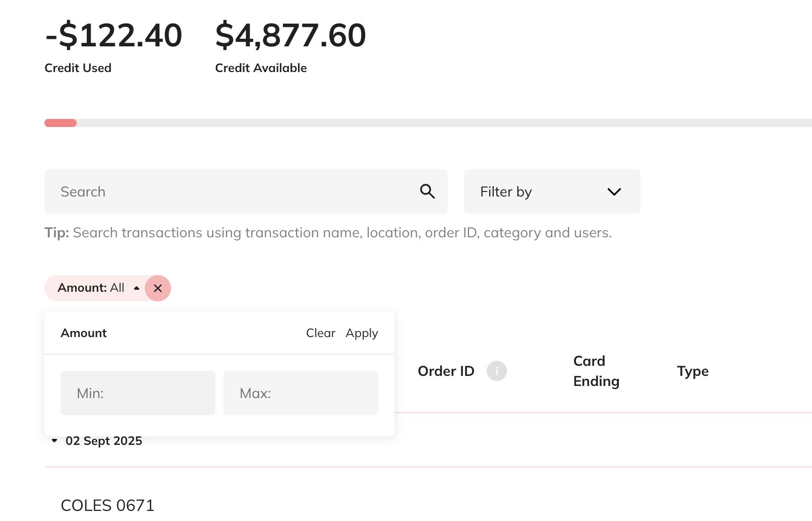Viewport: 812px width, 521px height.
Task: Apply the Amount filter
Action: (x=362, y=334)
